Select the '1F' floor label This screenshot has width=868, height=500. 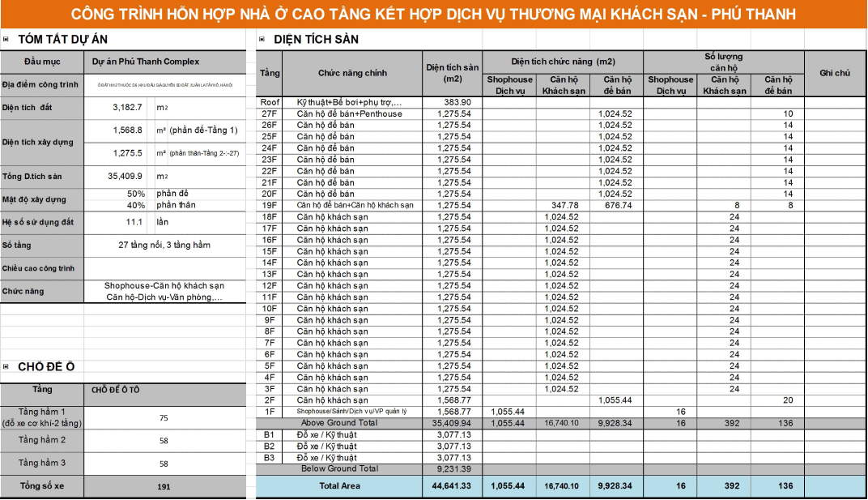click(x=270, y=412)
